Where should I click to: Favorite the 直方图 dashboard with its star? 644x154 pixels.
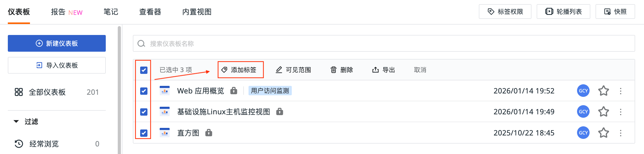coord(603,133)
